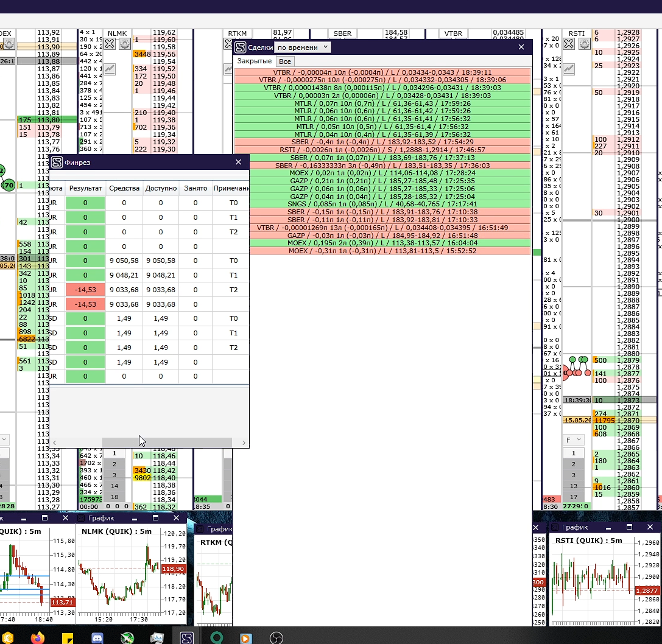This screenshot has width=662, height=644.
Task: Open the media player taskbar icon
Action: [245, 638]
